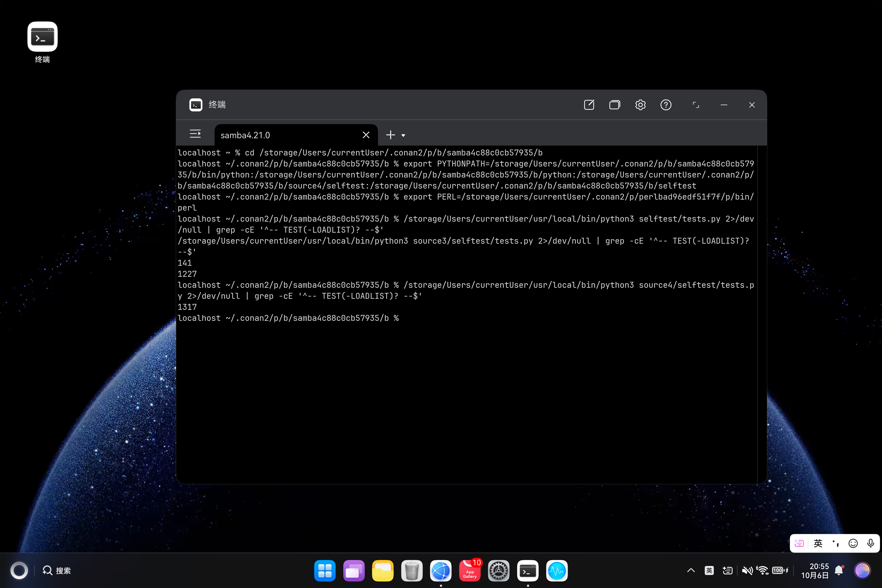The width and height of the screenshot is (882, 588).
Task: Click keyboard icon in floating IME bar
Action: [x=799, y=543]
